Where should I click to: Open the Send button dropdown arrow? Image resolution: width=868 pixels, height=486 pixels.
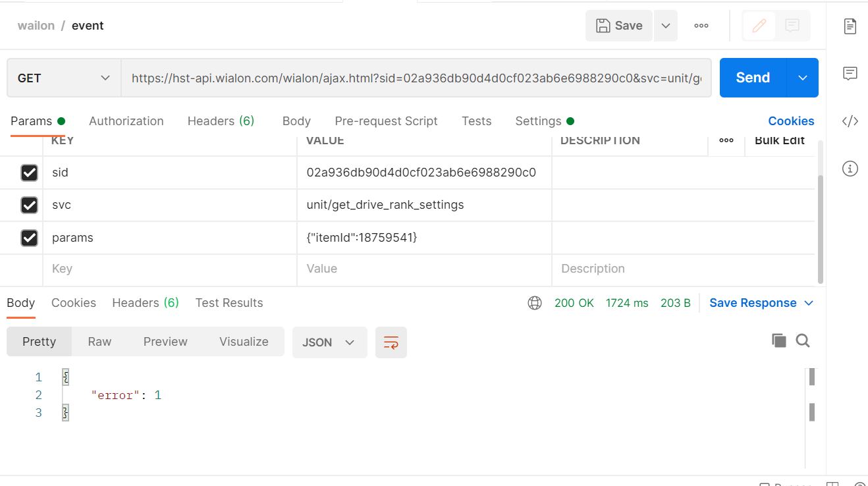802,78
